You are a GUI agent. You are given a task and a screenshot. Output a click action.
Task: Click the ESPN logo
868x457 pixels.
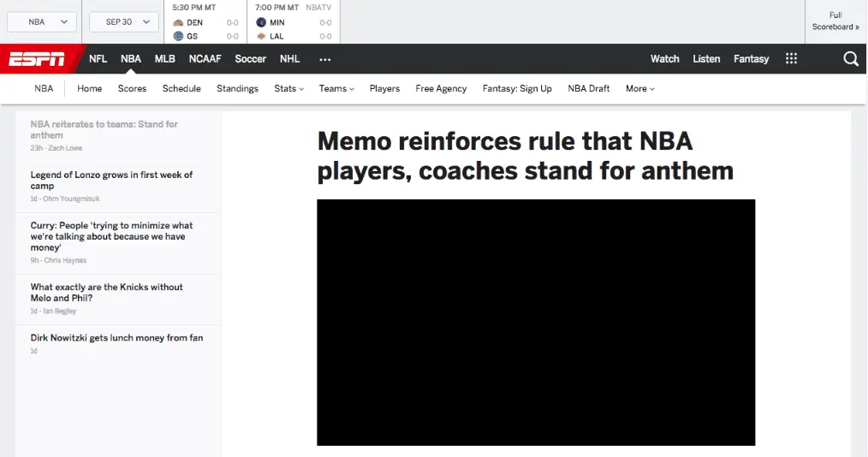click(x=36, y=59)
